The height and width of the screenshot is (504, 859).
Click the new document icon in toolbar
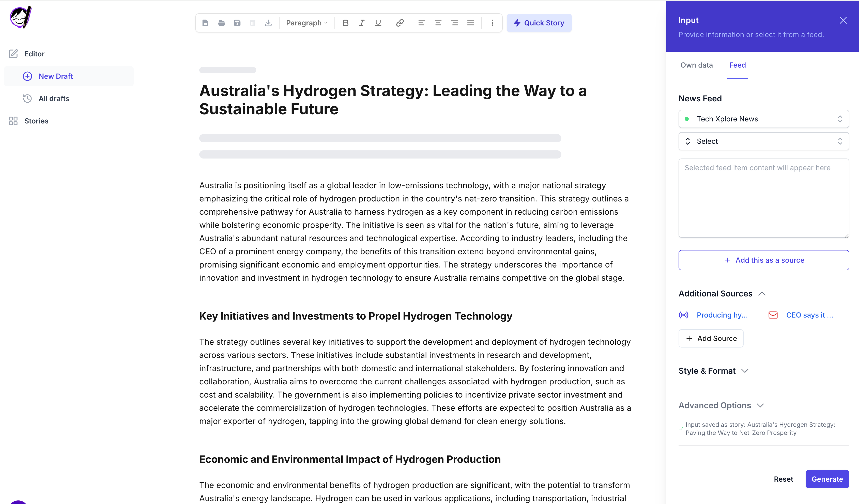coord(205,23)
